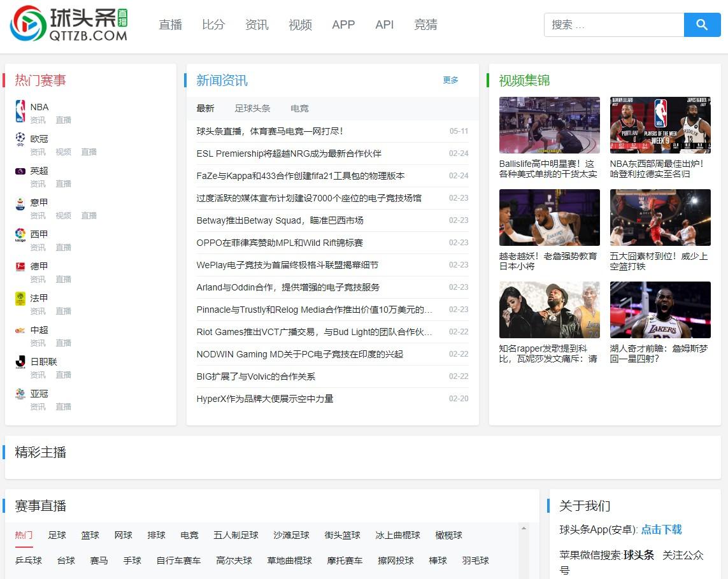This screenshot has height=579, width=728.
Task: Select the 电竞 tab under 新闻资讯
Action: coord(299,108)
